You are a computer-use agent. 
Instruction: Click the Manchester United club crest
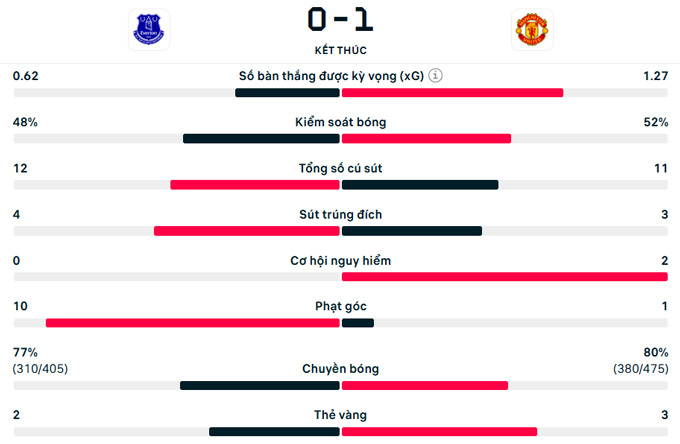[x=530, y=31]
